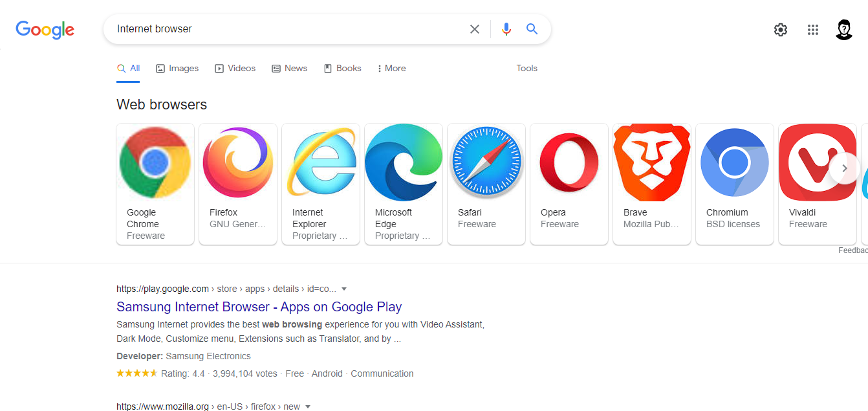
Task: Open search Tools options
Action: [526, 68]
